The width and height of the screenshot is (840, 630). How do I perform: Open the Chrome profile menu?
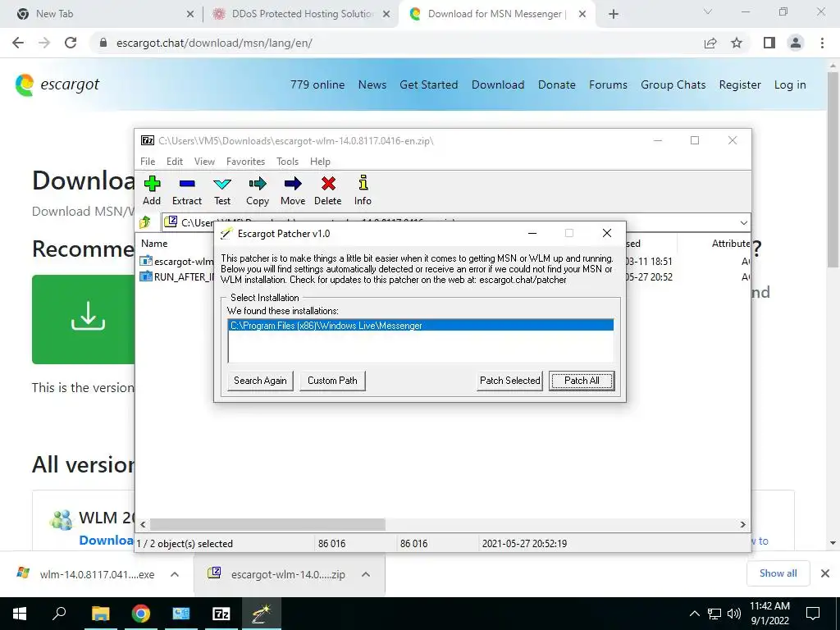796,43
